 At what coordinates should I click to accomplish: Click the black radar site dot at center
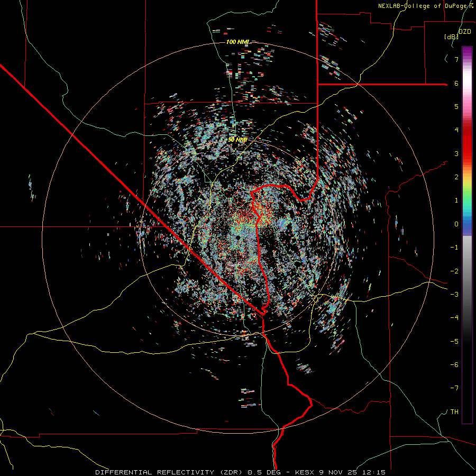click(238, 237)
